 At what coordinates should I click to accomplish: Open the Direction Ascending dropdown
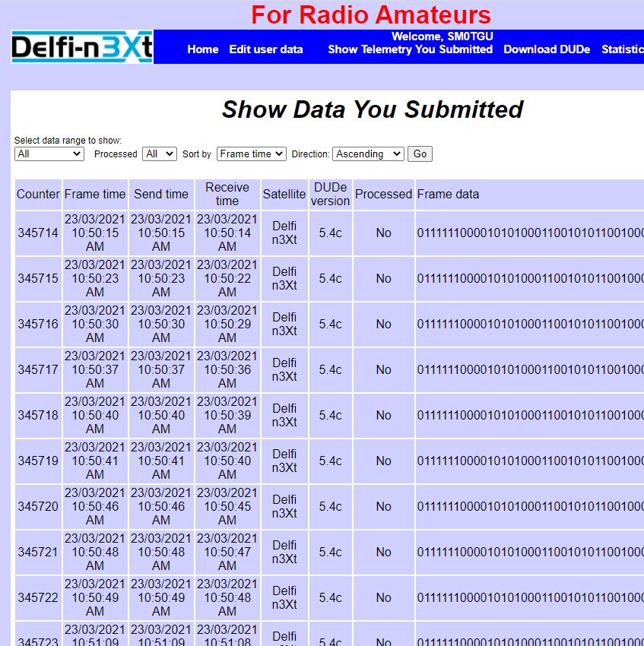tap(368, 154)
